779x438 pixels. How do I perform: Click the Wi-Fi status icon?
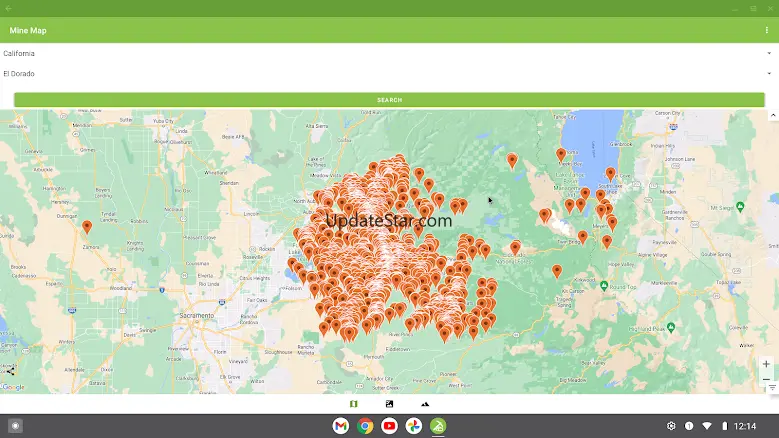(707, 426)
